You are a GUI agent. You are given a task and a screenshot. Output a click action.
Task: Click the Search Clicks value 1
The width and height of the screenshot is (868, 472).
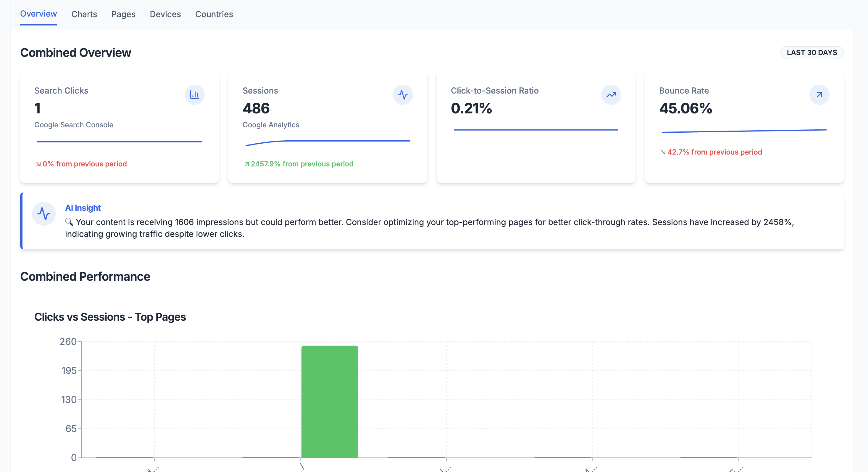(37, 109)
